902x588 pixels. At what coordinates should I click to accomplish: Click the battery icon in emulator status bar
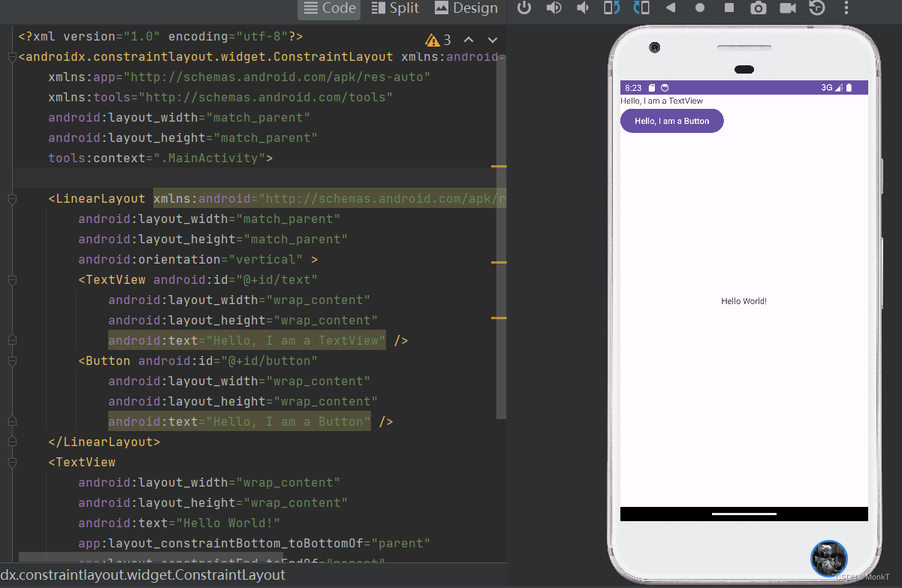tap(849, 88)
